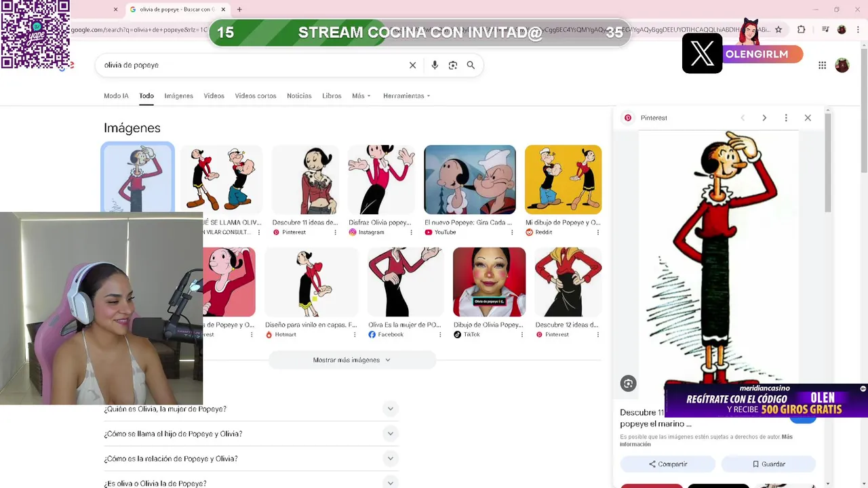868x488 pixels.
Task: Open the 'Más información' copyright link
Action: tap(705, 441)
